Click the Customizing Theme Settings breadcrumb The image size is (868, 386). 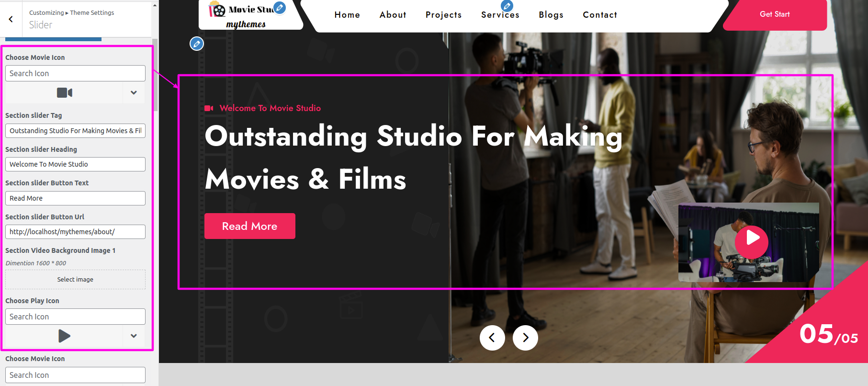71,12
